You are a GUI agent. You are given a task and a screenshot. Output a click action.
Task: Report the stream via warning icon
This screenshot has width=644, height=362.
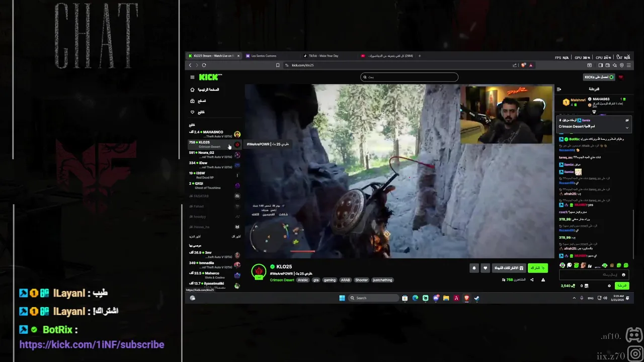click(x=543, y=280)
